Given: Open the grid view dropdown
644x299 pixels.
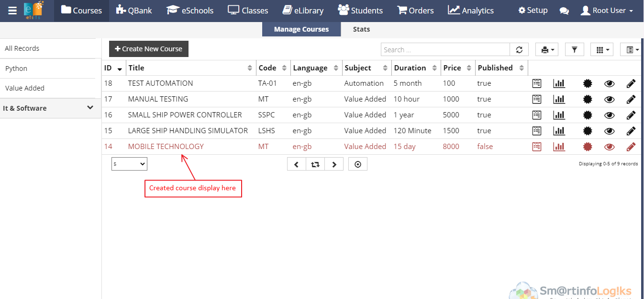Looking at the screenshot, I should pos(602,49).
